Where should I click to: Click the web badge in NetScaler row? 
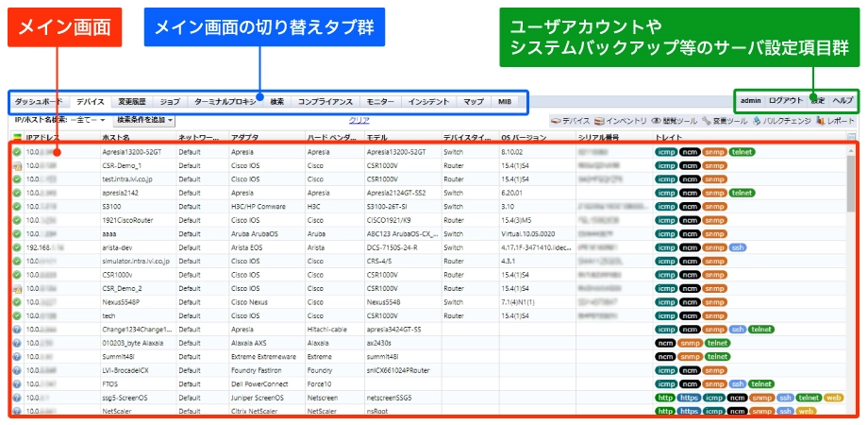806,411
